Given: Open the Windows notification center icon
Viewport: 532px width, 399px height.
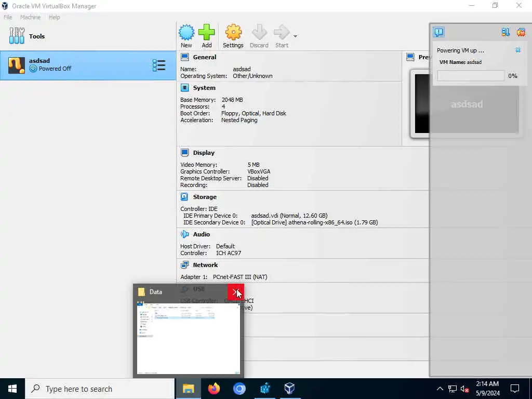Looking at the screenshot, I should (515, 389).
